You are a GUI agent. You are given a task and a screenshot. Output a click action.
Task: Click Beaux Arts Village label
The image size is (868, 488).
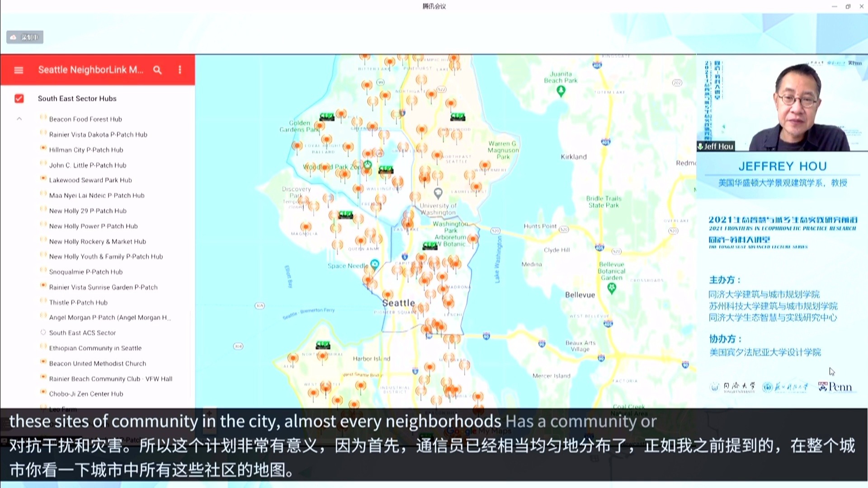click(x=580, y=346)
